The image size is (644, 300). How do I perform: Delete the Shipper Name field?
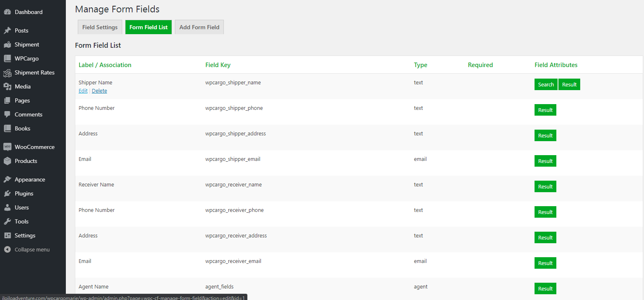click(x=99, y=91)
